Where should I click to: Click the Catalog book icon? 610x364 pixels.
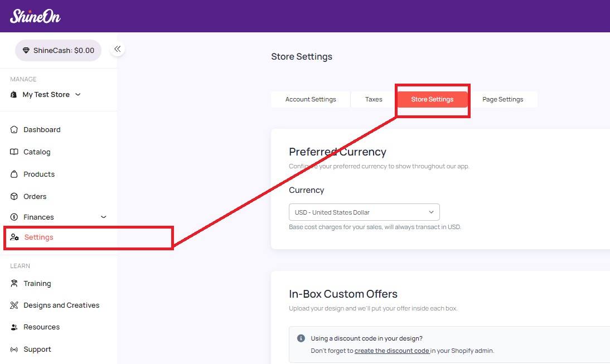14,152
